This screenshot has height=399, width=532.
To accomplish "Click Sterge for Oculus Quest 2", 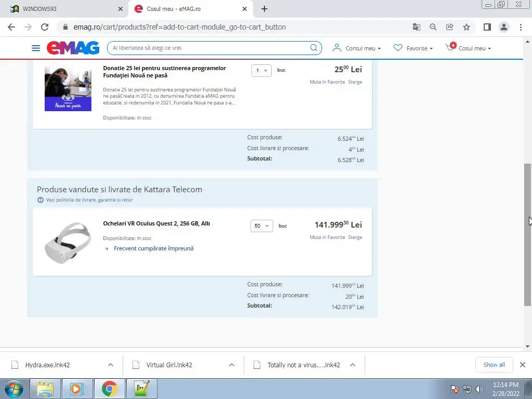I will [355, 237].
